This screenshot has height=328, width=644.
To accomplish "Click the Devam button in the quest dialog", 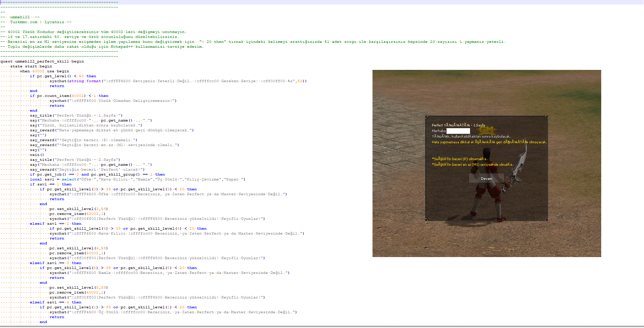I will coord(486,178).
